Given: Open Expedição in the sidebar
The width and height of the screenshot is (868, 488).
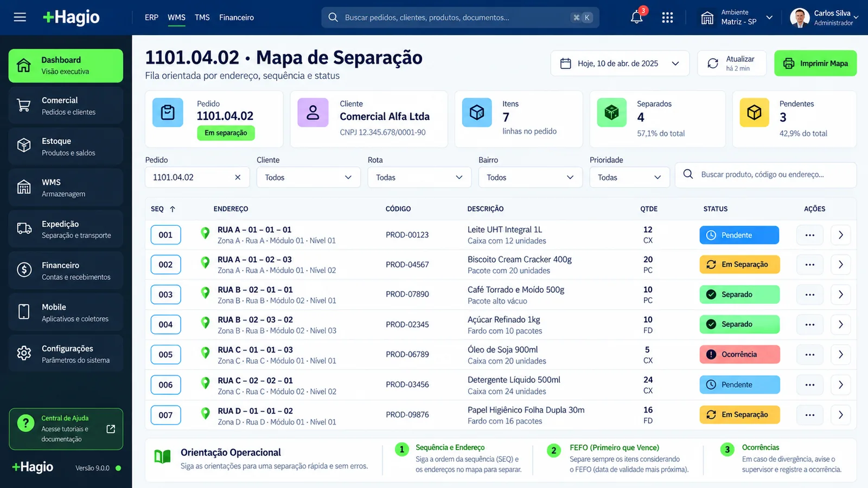Looking at the screenshot, I should click(66, 229).
